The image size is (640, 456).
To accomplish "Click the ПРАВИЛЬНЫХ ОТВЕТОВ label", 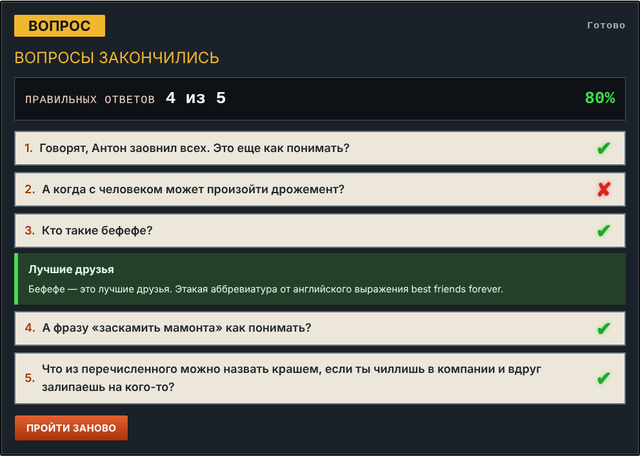I will pos(90,99).
